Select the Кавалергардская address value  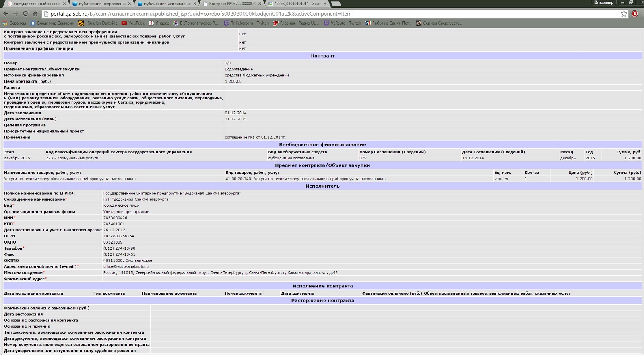pos(221,273)
